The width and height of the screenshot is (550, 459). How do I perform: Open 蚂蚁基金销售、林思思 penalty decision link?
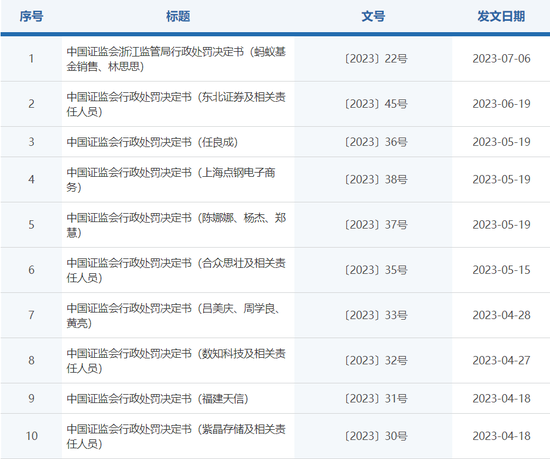[176, 59]
